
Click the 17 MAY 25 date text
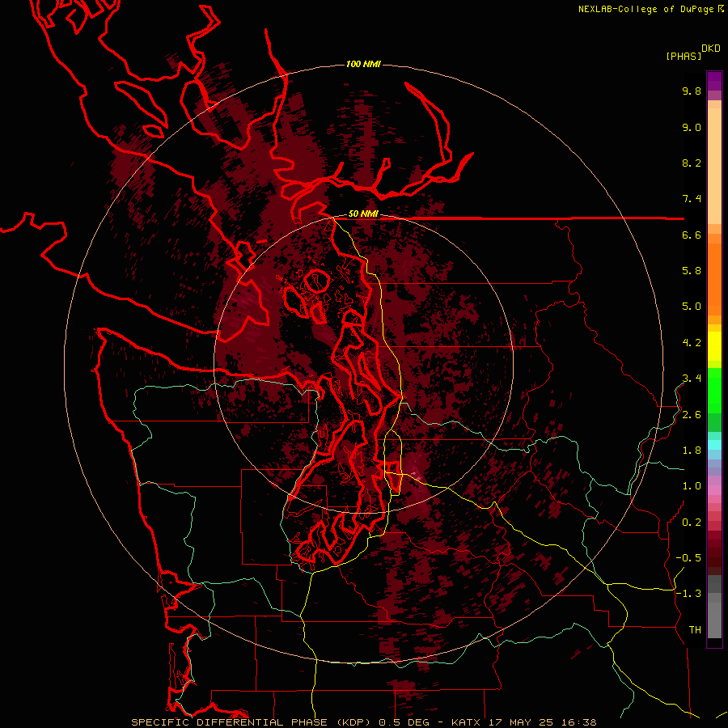522,722
